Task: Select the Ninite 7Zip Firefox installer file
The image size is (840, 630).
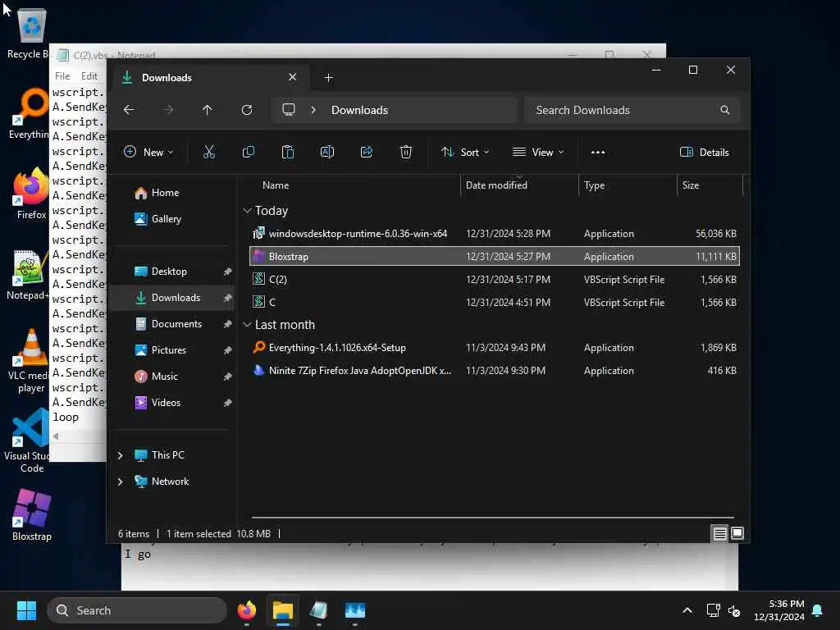Action: point(495,371)
